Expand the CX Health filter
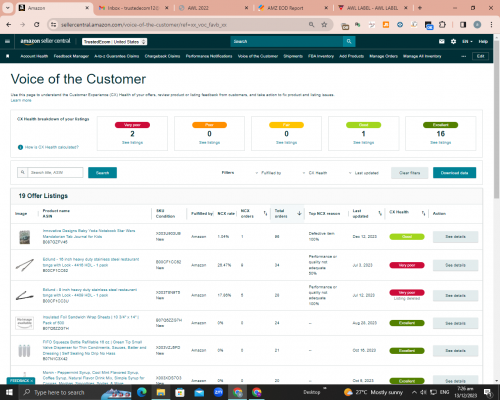The width and height of the screenshot is (500, 400). [315, 173]
